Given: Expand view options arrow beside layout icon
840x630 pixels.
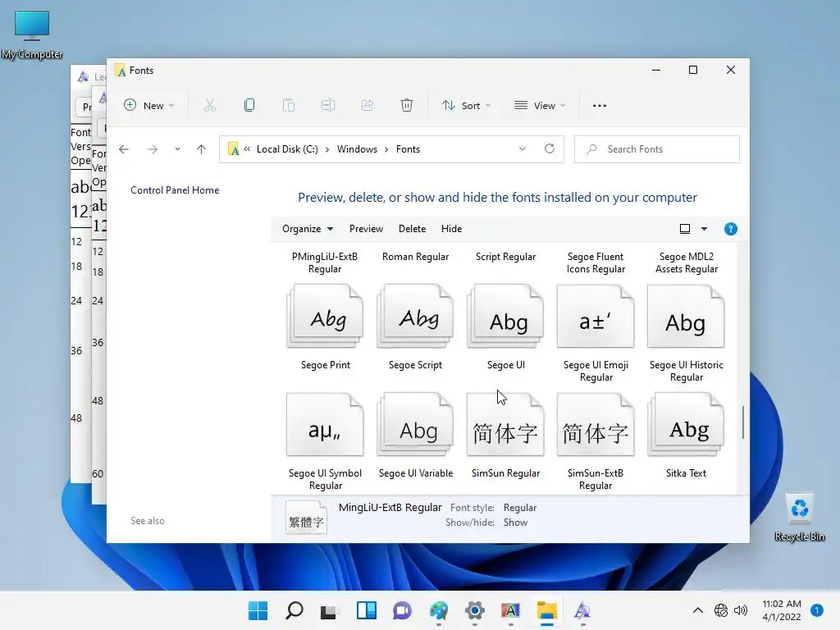Looking at the screenshot, I should pos(704,229).
